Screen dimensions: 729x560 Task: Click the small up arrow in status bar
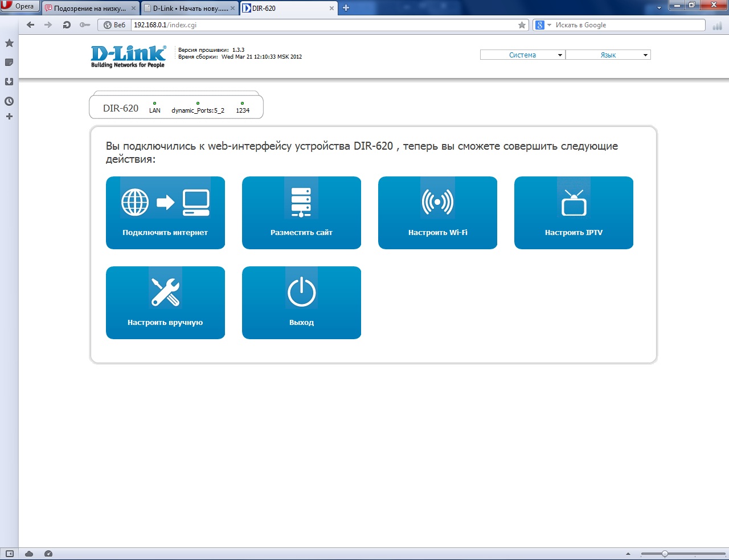click(628, 554)
